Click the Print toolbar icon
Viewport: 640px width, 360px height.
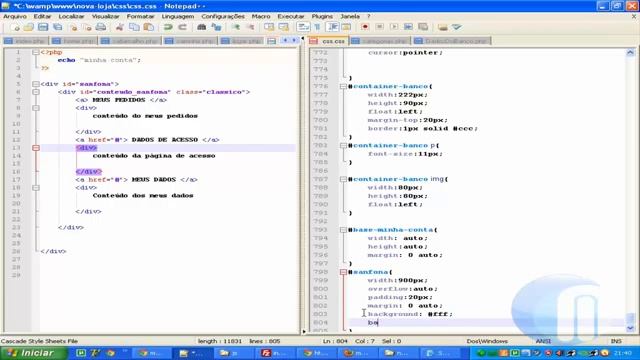(101, 27)
